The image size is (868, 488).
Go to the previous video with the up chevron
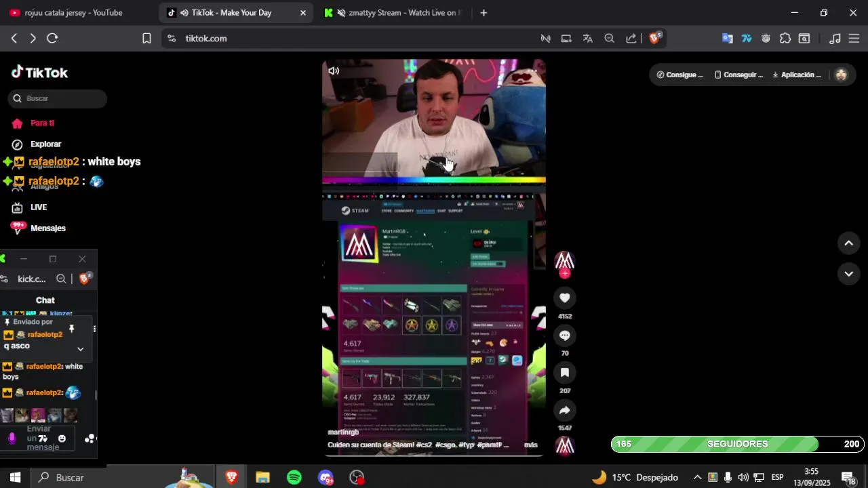point(848,243)
